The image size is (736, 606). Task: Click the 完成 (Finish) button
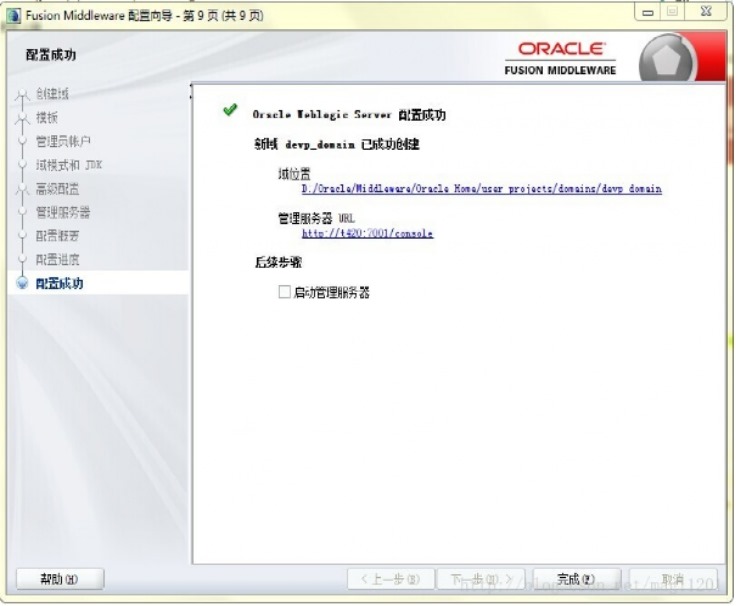[x=577, y=579]
